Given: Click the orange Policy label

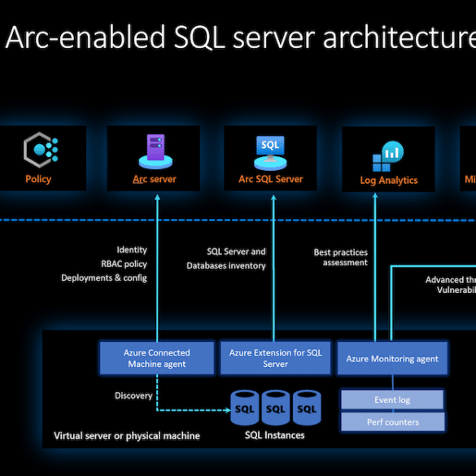Looking at the screenshot, I should [x=38, y=179].
